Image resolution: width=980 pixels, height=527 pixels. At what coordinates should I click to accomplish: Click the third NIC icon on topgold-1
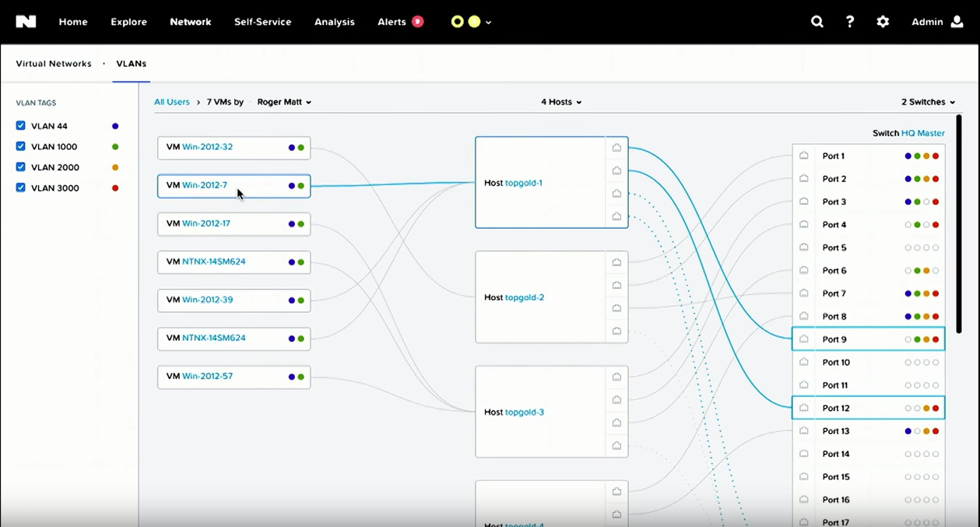click(616, 193)
